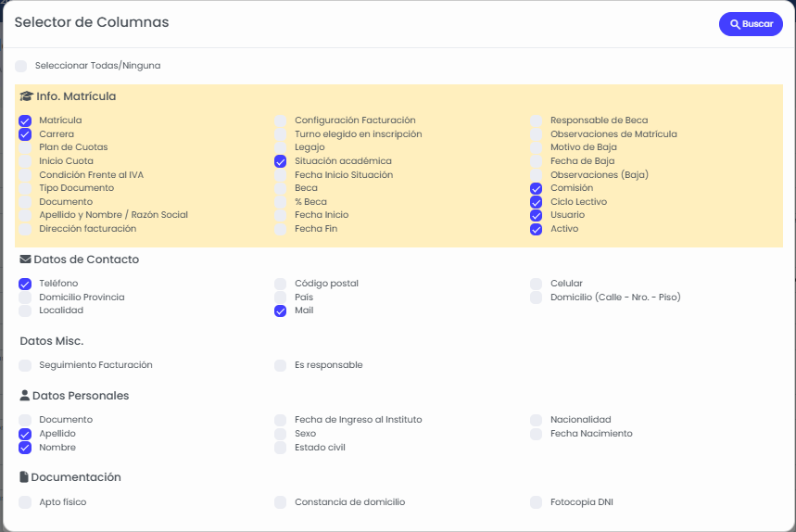Check Apellido y Nombre / Razón Social
Screen dimensions: 796x532
25,215
